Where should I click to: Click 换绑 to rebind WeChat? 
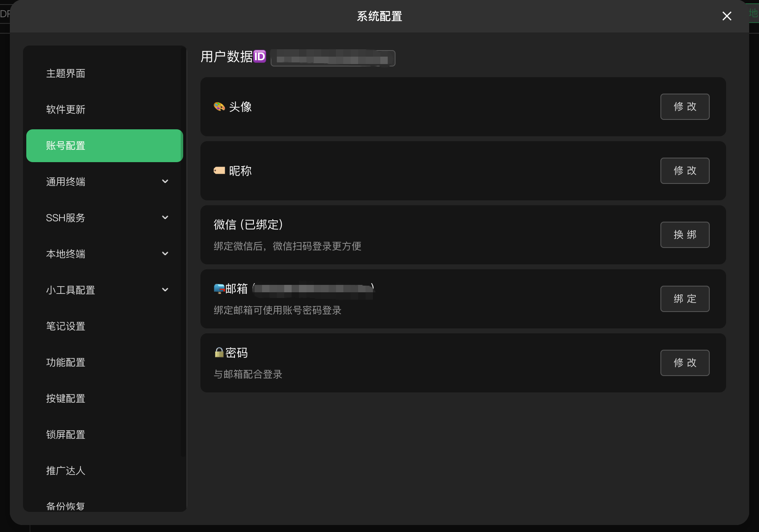coord(685,235)
